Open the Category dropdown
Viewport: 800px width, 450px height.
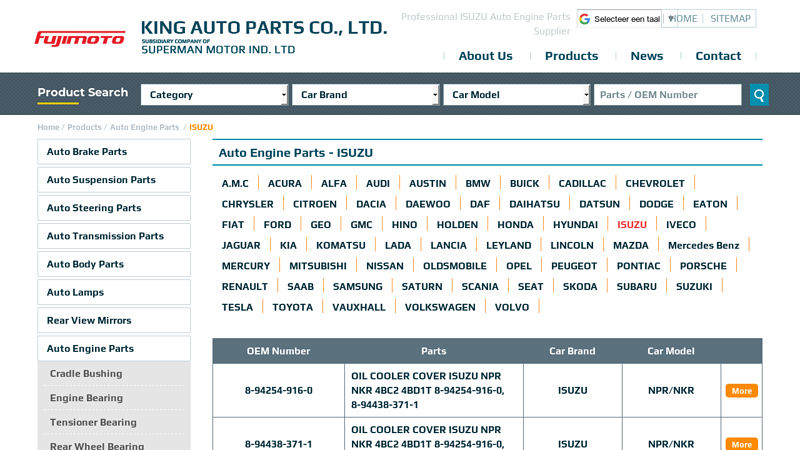(x=214, y=95)
